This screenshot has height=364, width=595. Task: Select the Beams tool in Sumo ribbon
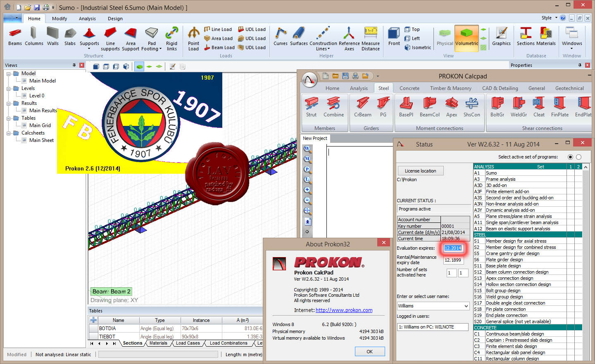pyautogui.click(x=15, y=36)
